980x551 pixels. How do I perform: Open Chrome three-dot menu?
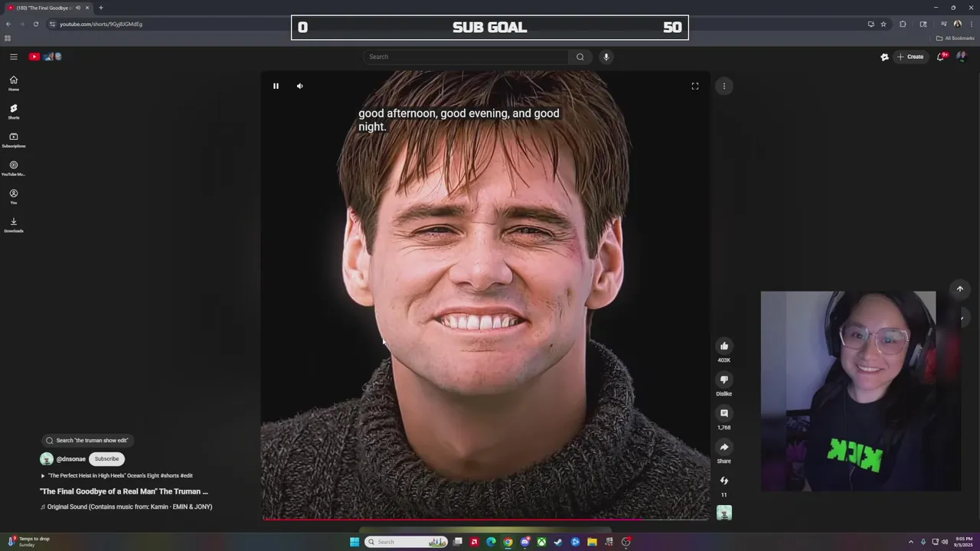pos(971,24)
